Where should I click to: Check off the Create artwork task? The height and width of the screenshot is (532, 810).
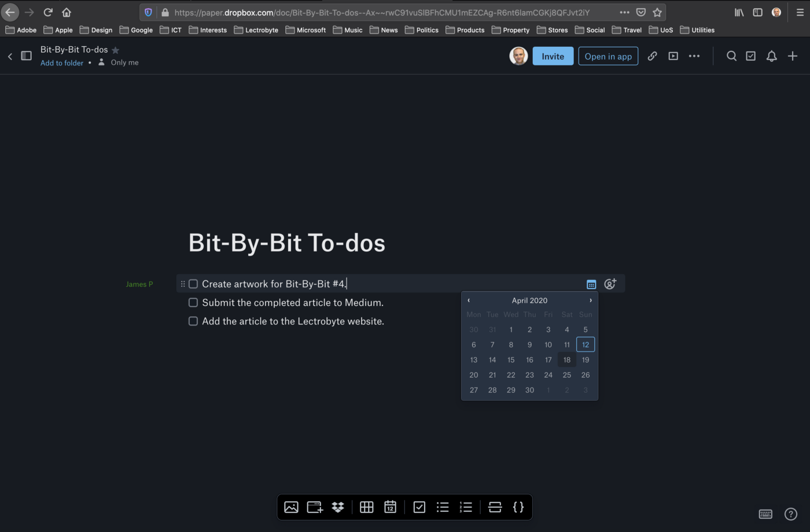pyautogui.click(x=193, y=283)
